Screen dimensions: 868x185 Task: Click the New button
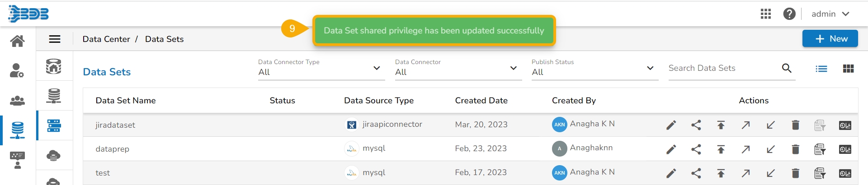point(830,39)
